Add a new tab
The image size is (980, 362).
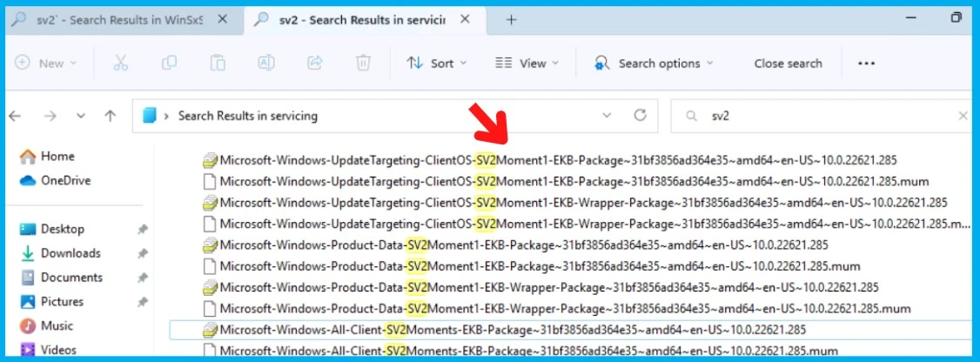click(511, 20)
